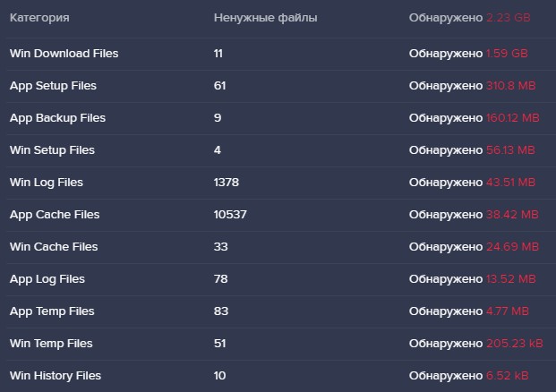Click the 310.8 MB detected size

coord(512,86)
